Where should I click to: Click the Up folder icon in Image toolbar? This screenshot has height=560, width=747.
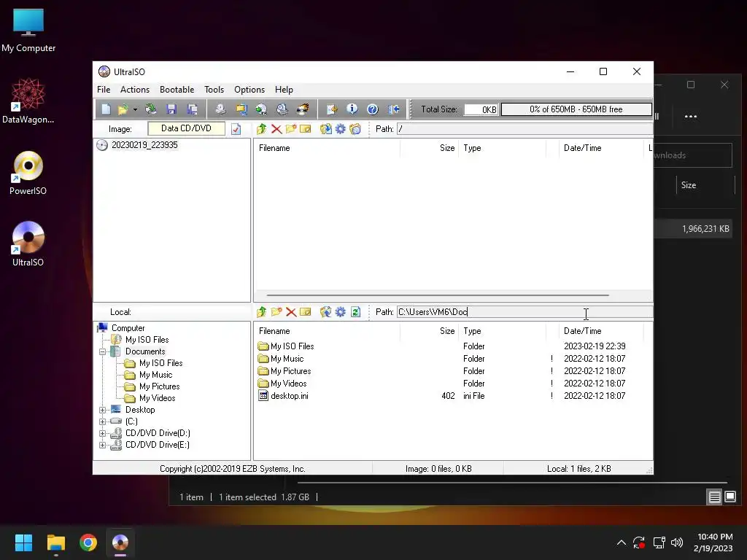[x=262, y=129]
